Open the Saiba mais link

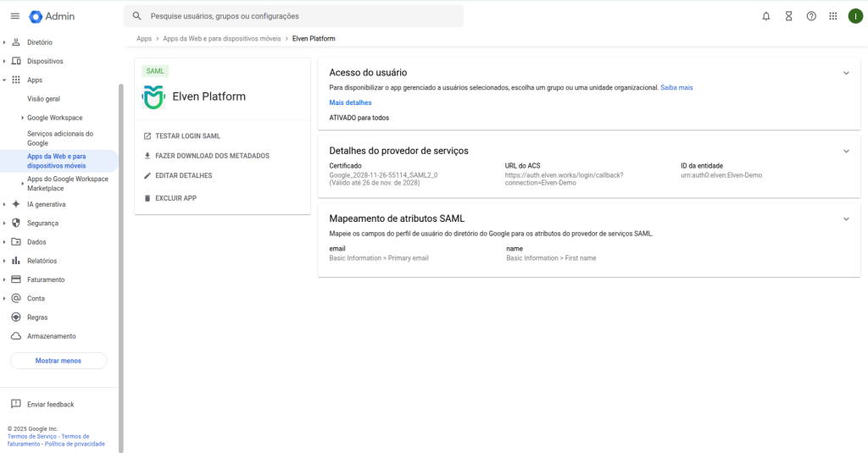(676, 87)
